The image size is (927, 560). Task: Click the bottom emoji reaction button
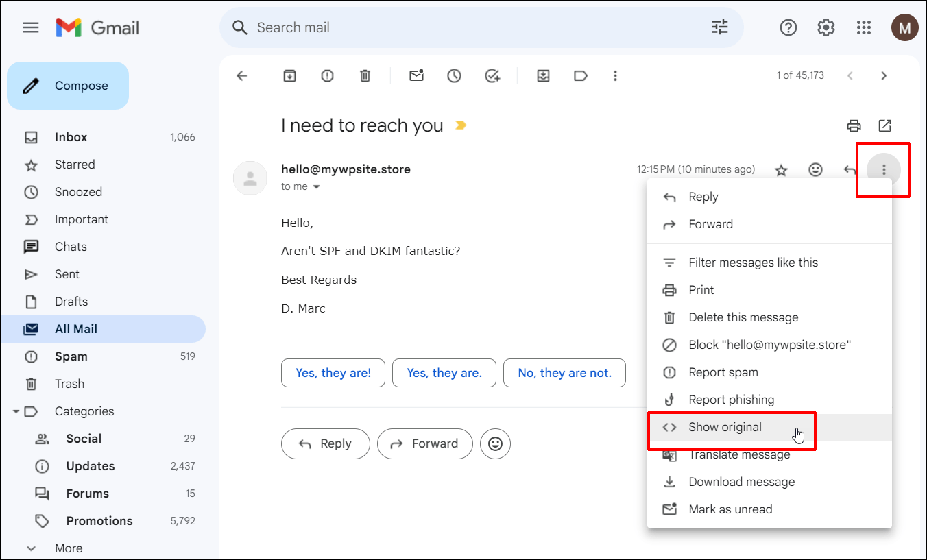coord(495,444)
